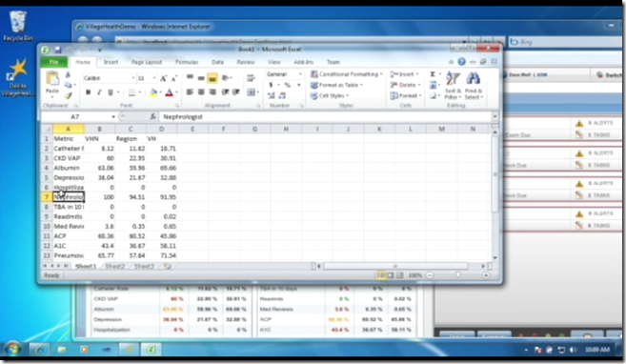Click Sort & Filter icon
The height and width of the screenshot is (364, 626).
click(x=453, y=86)
